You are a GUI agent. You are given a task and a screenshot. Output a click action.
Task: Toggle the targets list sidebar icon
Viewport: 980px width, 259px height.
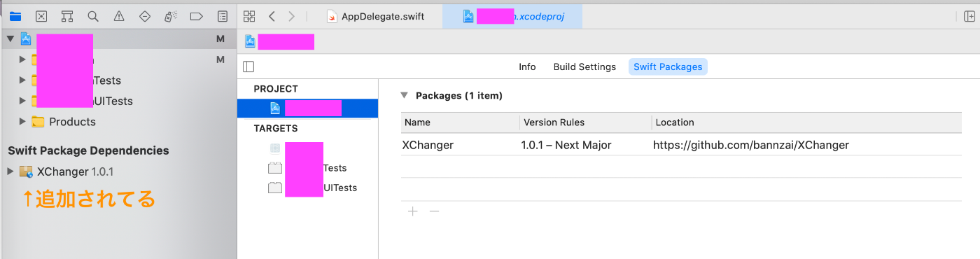(248, 67)
